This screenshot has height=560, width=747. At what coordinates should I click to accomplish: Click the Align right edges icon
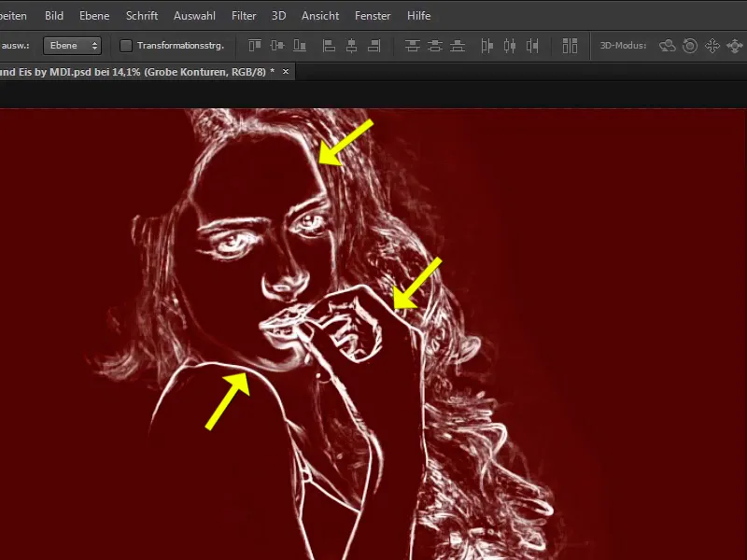(x=374, y=46)
